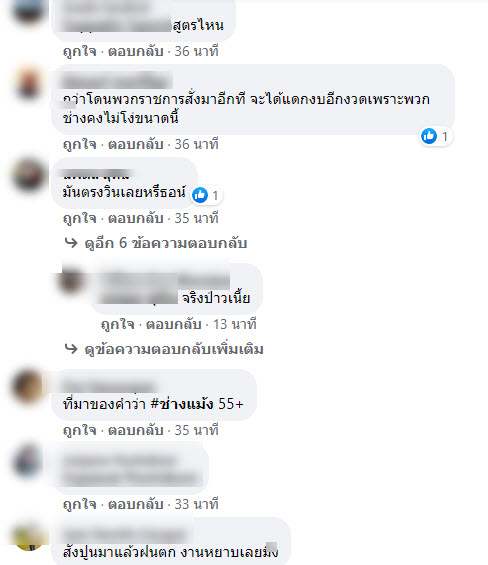Like the #ช่างแม้ง 55+ comment
This screenshot has height=565, width=488.
point(80,430)
